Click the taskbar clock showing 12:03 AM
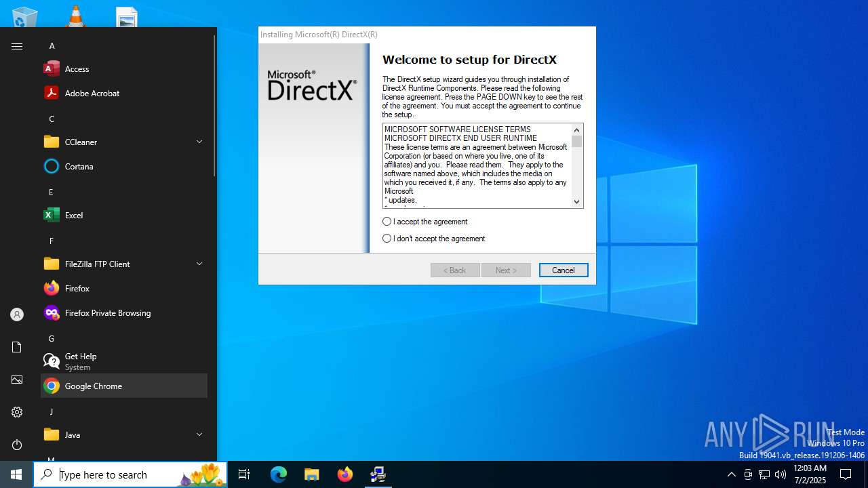868x488 pixels. click(810, 474)
